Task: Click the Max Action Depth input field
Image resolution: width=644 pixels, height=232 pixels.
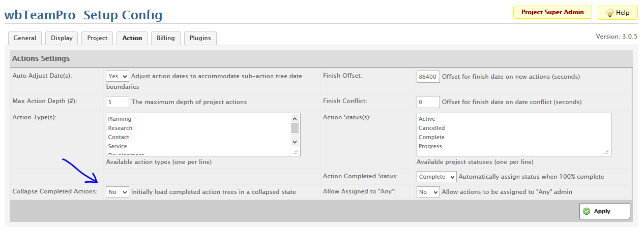Action: [118, 102]
